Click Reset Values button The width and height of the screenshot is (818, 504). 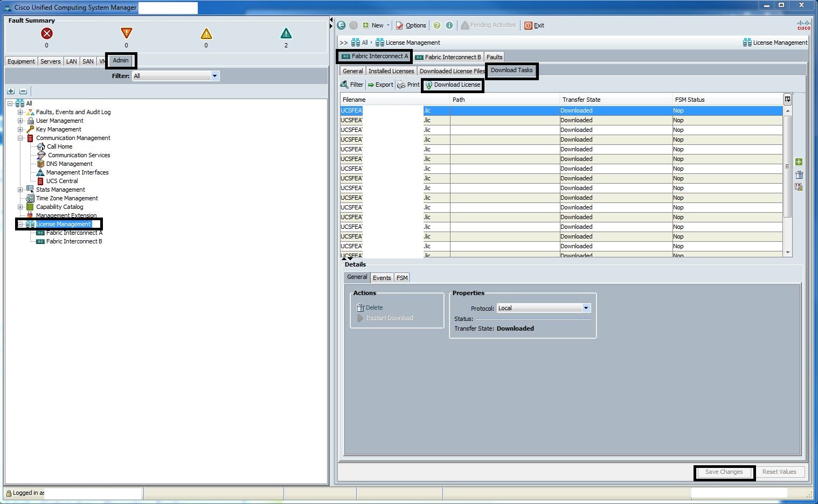point(779,472)
